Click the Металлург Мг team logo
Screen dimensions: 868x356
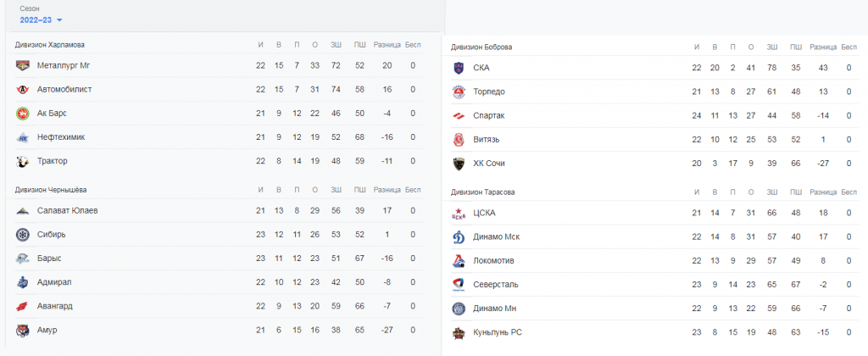pyautogui.click(x=23, y=65)
